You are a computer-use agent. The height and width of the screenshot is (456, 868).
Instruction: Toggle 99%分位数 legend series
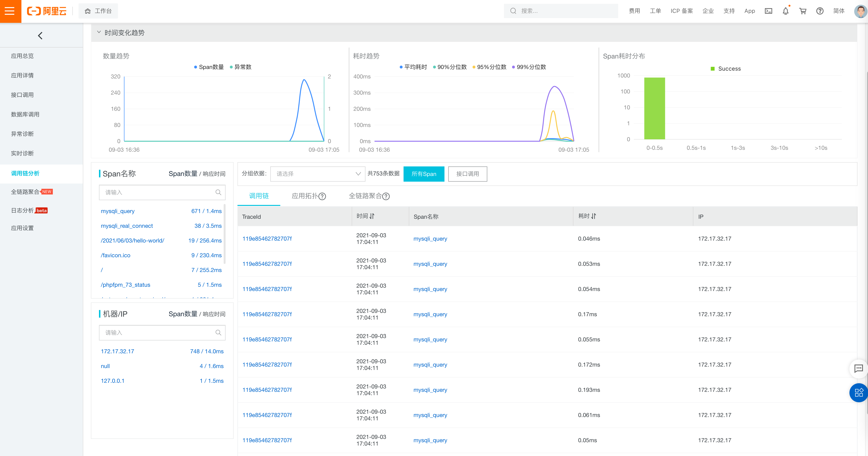point(529,67)
